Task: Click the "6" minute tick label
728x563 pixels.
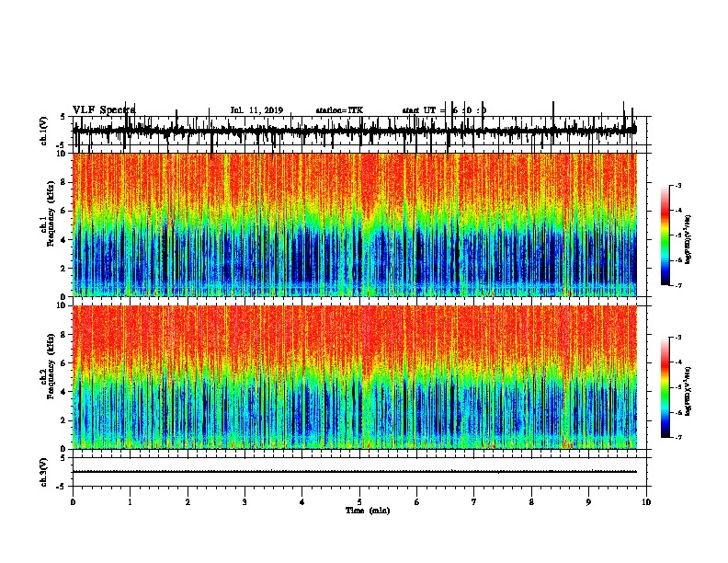Action: (417, 502)
